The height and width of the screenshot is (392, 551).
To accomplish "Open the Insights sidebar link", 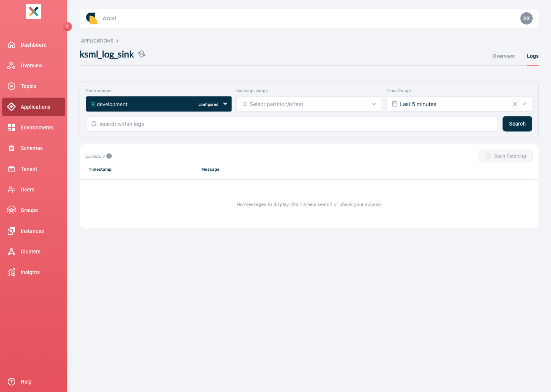I will click(x=34, y=272).
